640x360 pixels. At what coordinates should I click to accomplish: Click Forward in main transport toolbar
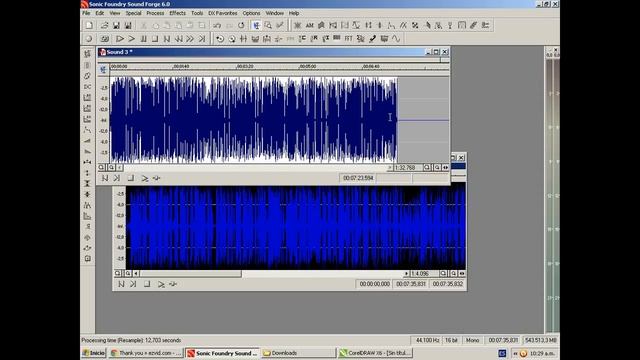(x=190, y=39)
